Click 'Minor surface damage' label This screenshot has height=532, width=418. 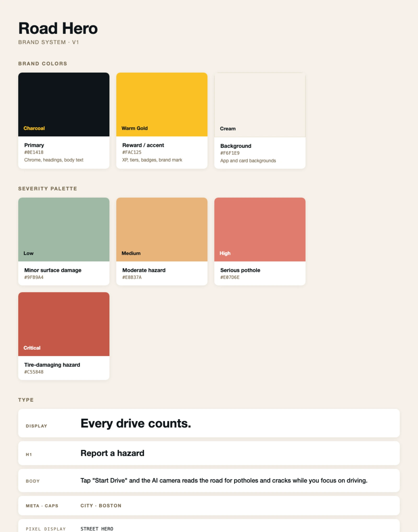pyautogui.click(x=53, y=270)
